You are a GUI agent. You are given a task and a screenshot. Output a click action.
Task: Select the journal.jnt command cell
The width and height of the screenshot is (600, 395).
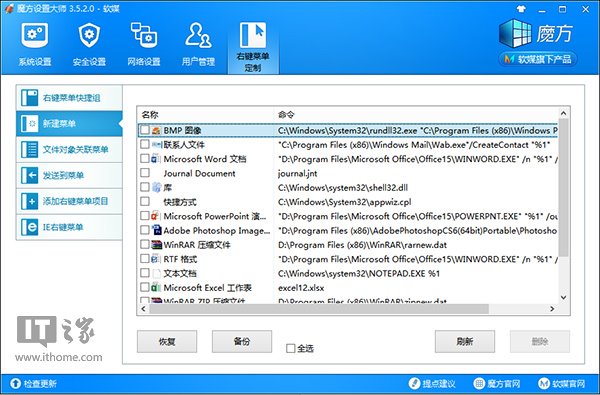298,173
